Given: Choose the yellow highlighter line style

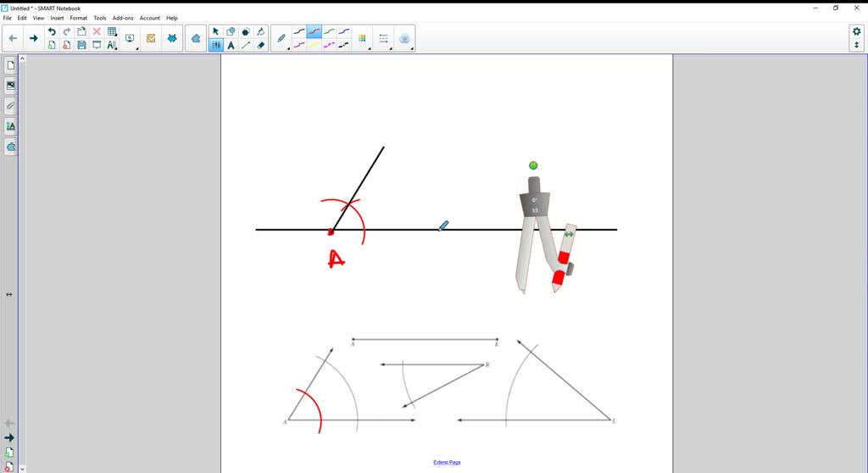Looking at the screenshot, I should click(x=314, y=45).
